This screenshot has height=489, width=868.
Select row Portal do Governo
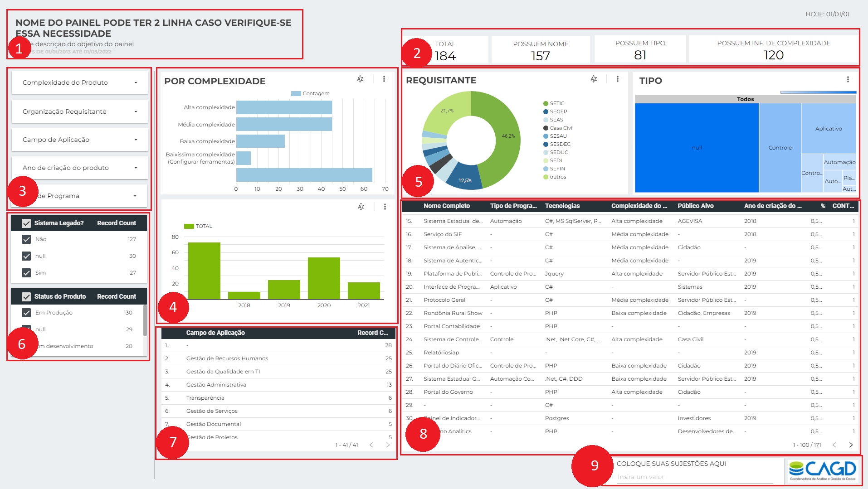[630, 392]
